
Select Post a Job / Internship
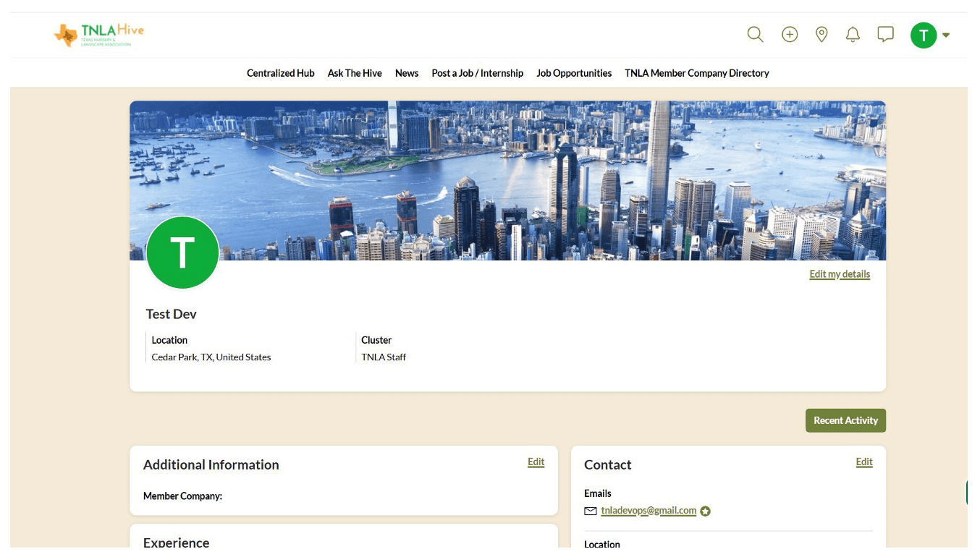477,73
